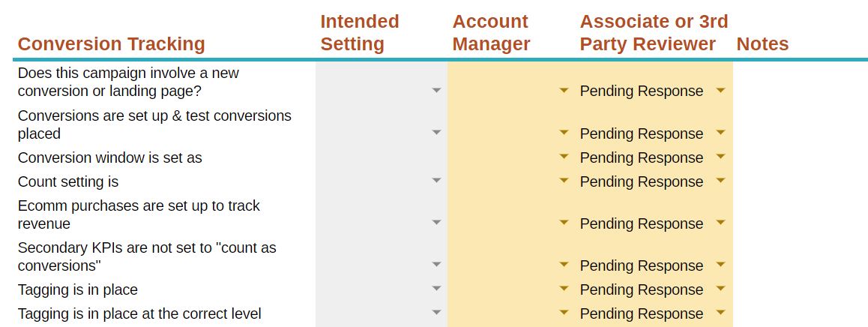The height and width of the screenshot is (327, 868).
Task: Open Account Manager dropdown for Secondary KPIs row
Action: pos(564,265)
